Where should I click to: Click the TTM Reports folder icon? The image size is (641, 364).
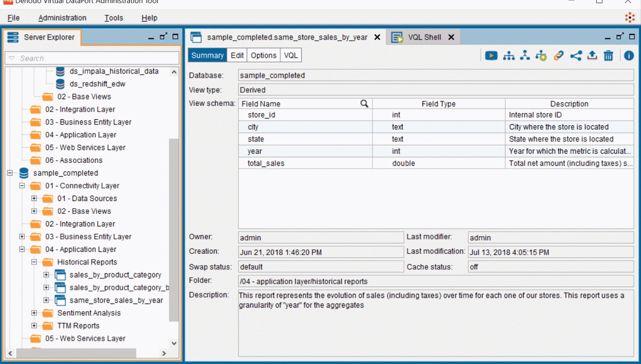[48, 326]
